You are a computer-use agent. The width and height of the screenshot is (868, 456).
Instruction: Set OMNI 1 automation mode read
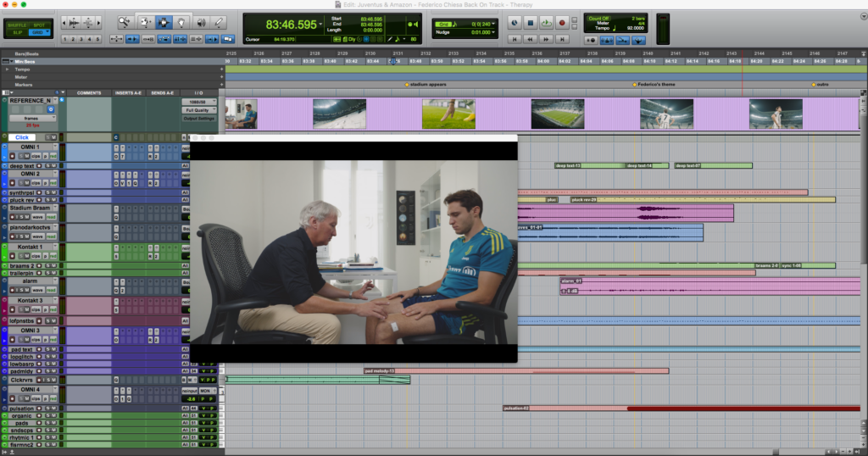53,156
